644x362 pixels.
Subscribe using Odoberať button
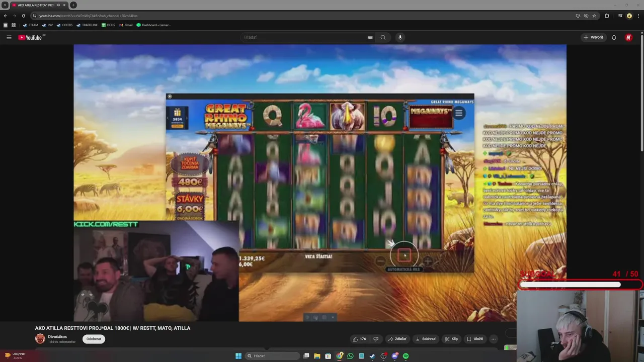(x=94, y=339)
